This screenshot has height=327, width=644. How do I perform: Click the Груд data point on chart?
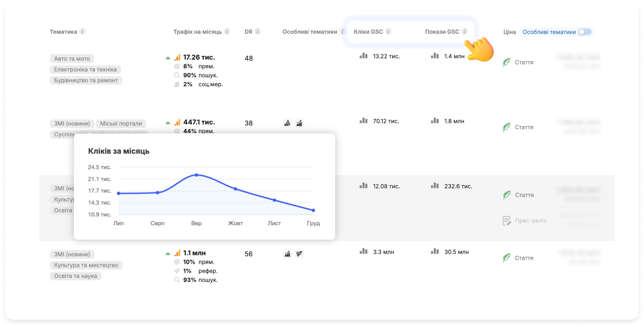pos(314,210)
